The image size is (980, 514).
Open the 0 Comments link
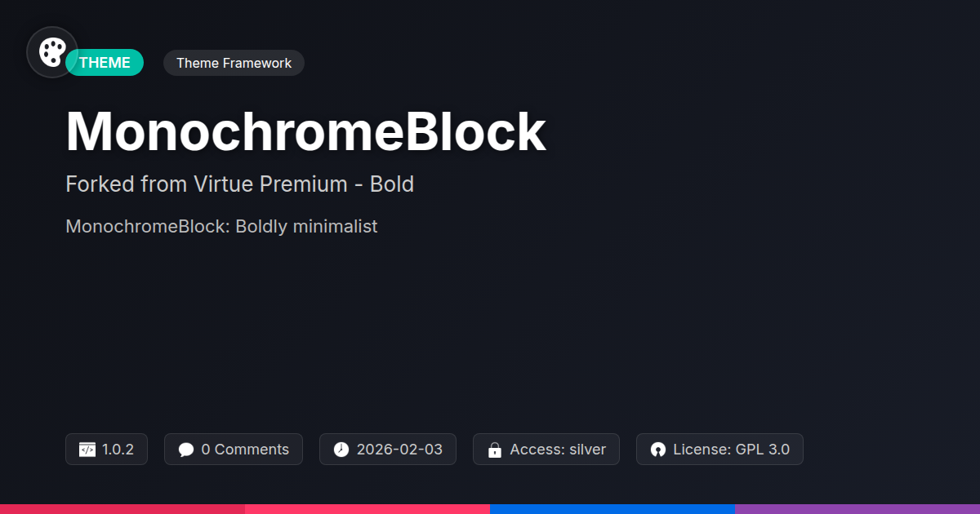pyautogui.click(x=245, y=450)
